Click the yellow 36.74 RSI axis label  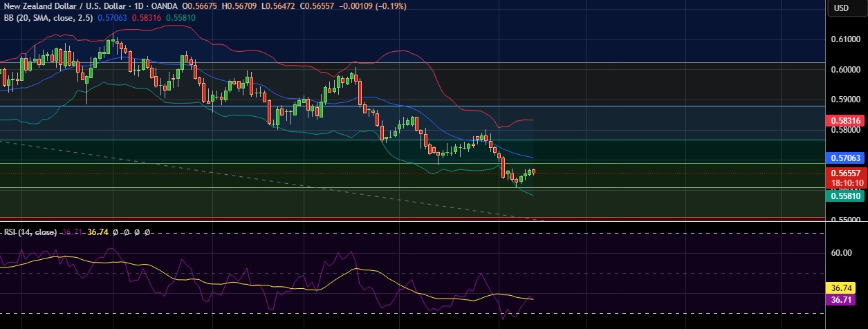tap(846, 287)
